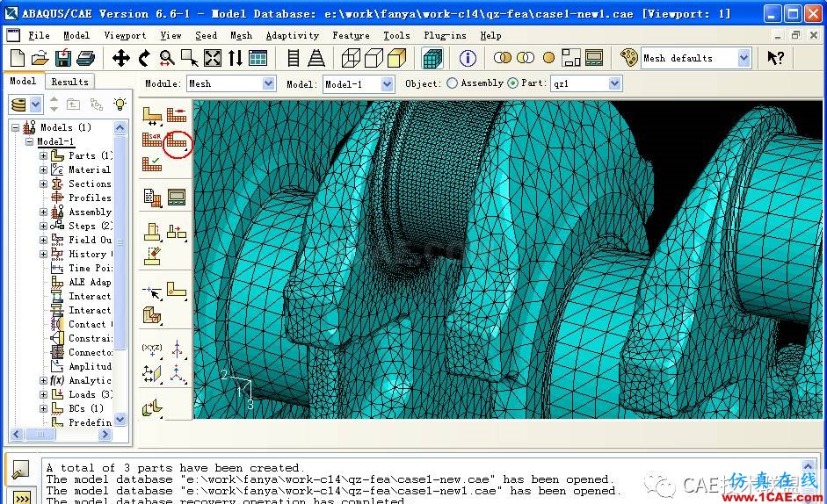827x504 pixels.
Task: Click the New Model Database icon
Action: coord(18,58)
